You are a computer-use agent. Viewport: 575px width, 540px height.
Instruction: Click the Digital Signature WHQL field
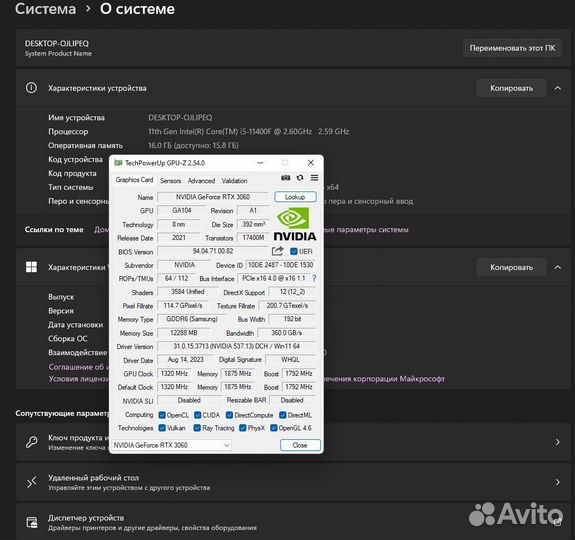coord(290,360)
